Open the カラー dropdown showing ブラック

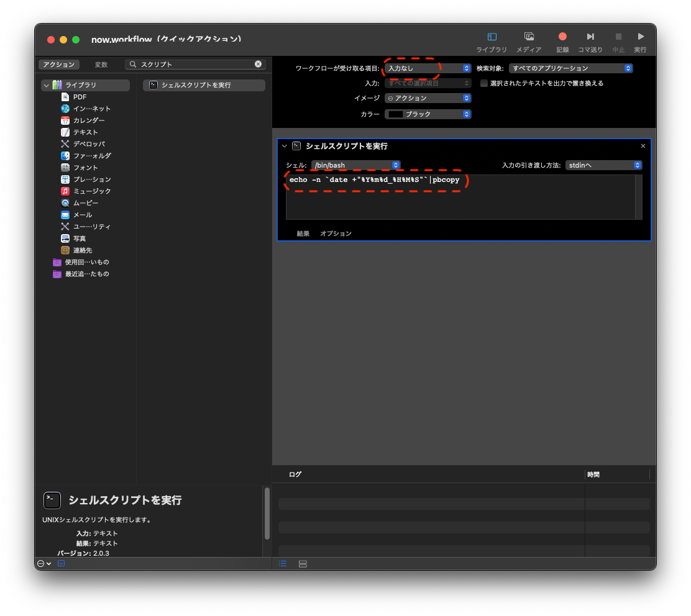tap(428, 114)
